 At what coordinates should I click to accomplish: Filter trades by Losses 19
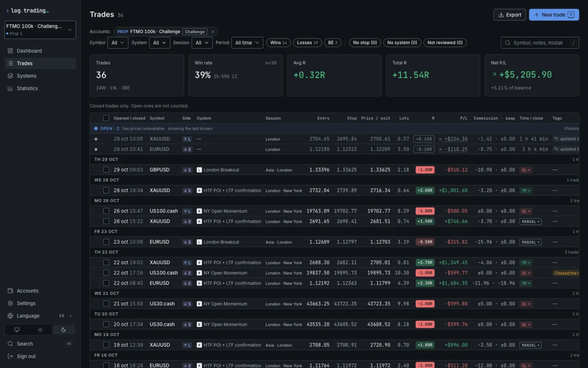click(307, 43)
